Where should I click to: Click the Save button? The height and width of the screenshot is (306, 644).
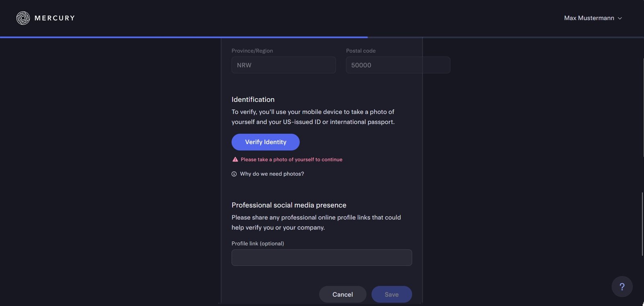point(391,294)
